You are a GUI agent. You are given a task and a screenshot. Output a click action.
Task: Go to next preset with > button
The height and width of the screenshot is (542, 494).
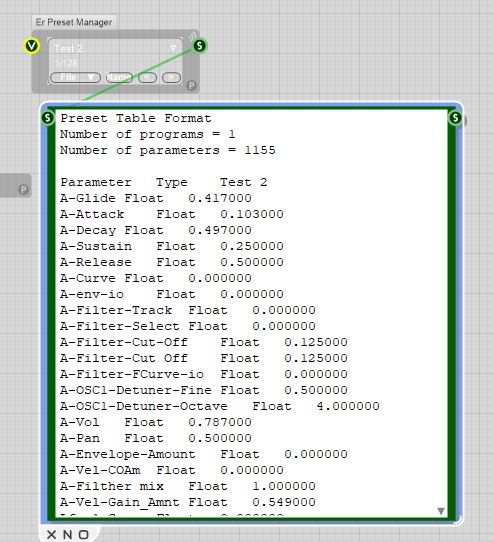(x=171, y=77)
